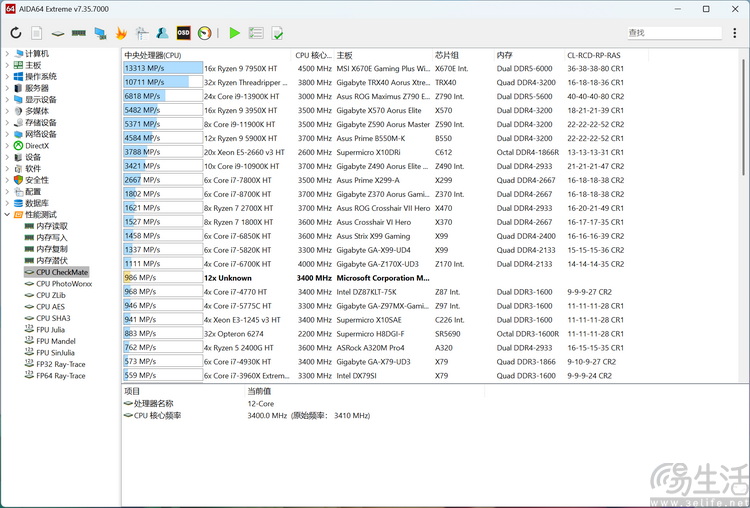Select 内存读取 in the sidebar

(52, 226)
